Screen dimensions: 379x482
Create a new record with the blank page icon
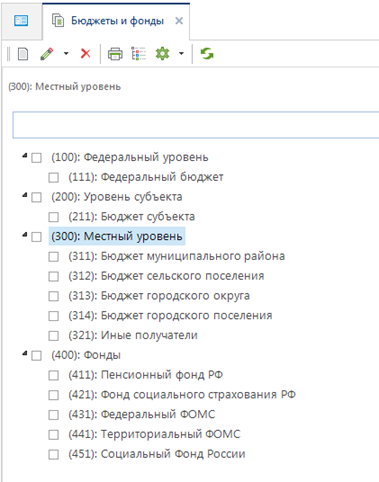click(x=23, y=54)
